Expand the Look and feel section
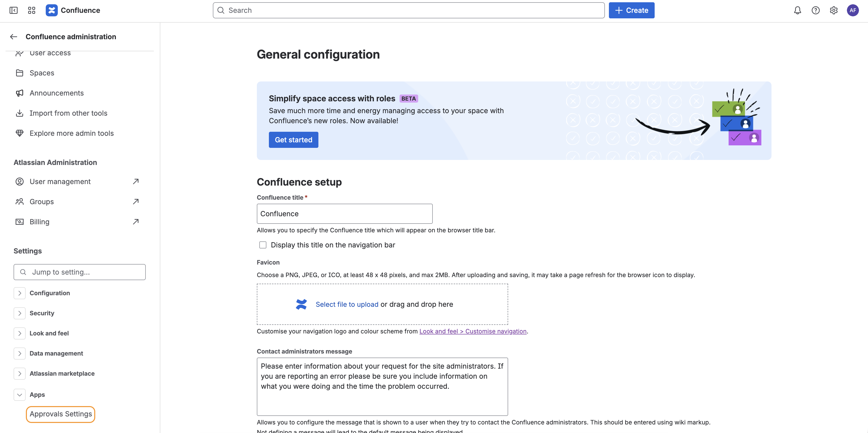The width and height of the screenshot is (868, 433). (20, 333)
